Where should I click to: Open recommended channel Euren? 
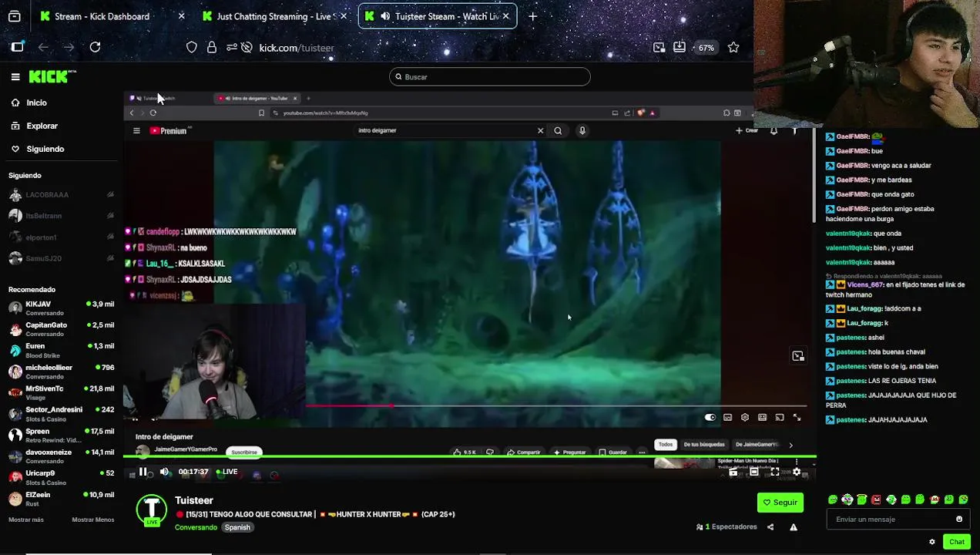coord(62,351)
